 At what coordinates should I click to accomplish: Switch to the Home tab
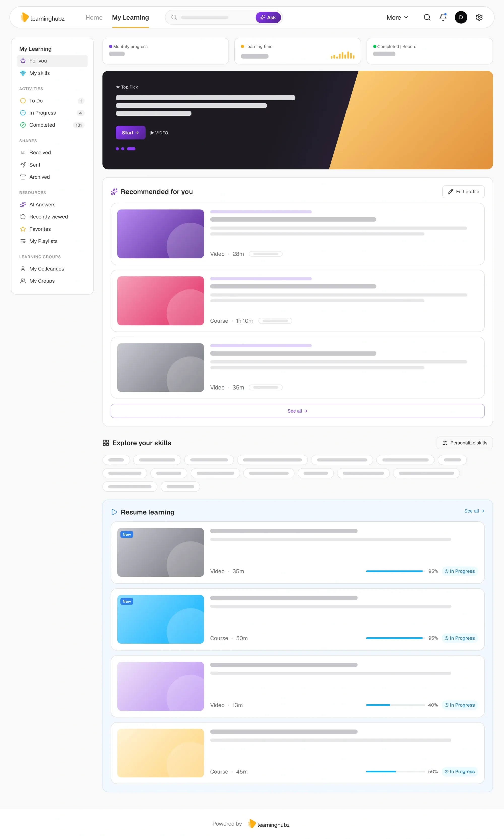pyautogui.click(x=94, y=17)
